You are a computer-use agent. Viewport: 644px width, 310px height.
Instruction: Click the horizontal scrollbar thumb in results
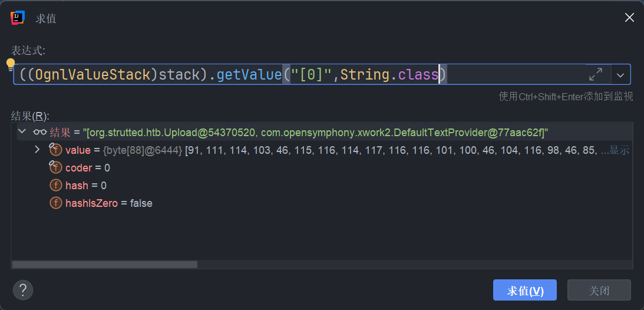pos(105,265)
